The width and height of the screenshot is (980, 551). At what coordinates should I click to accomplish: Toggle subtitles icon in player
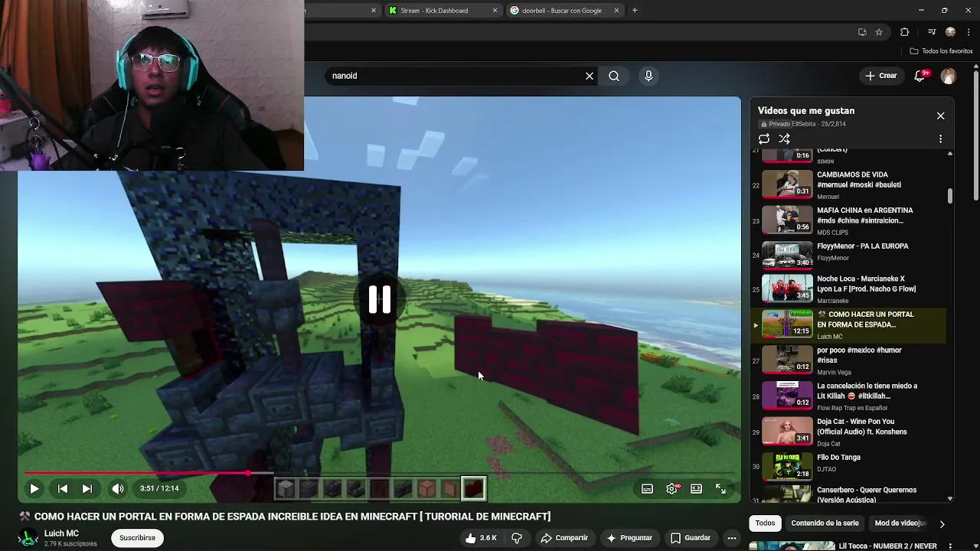tap(647, 489)
